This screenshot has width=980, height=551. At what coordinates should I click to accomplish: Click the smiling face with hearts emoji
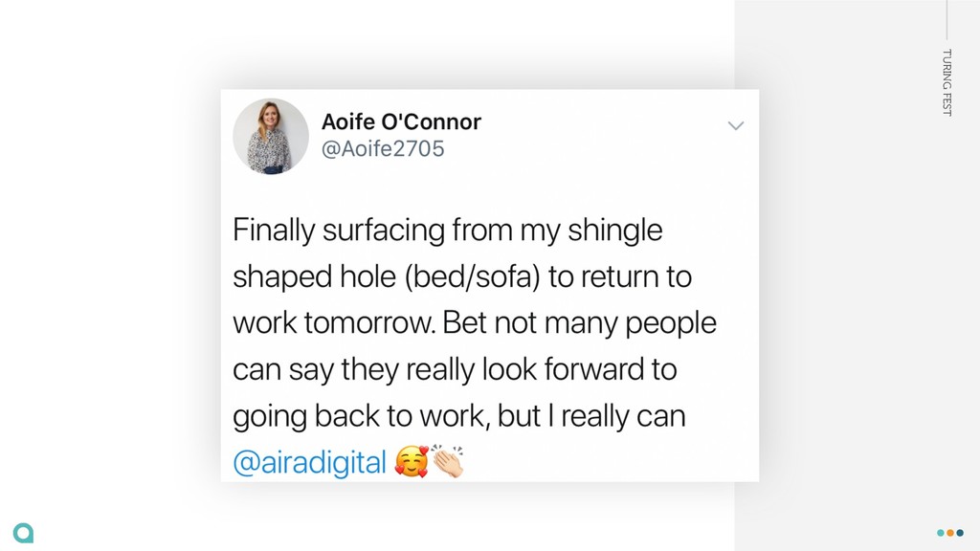pos(412,462)
